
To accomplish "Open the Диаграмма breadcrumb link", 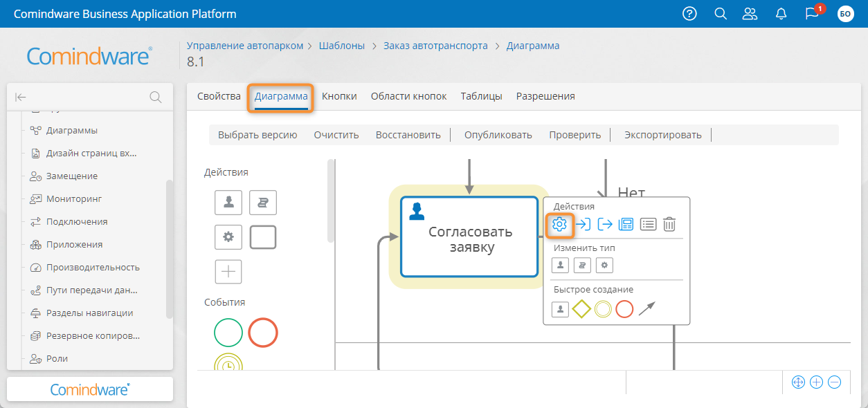I will click(533, 46).
